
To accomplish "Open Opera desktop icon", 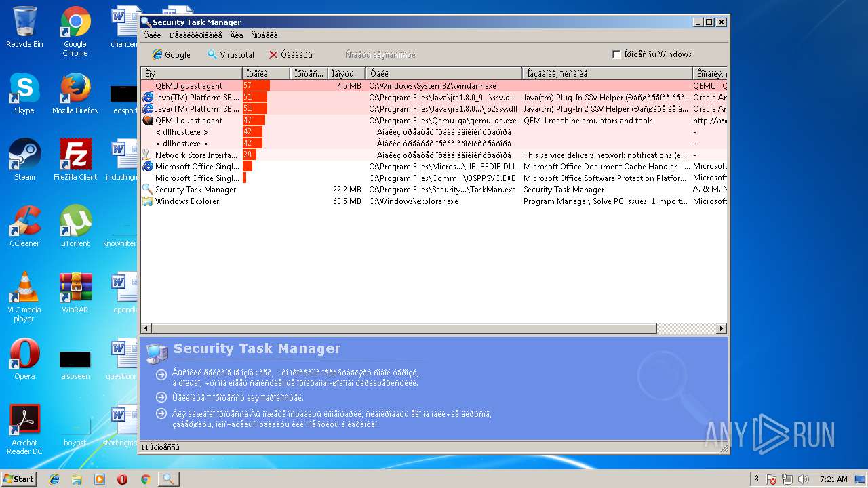I will (24, 359).
